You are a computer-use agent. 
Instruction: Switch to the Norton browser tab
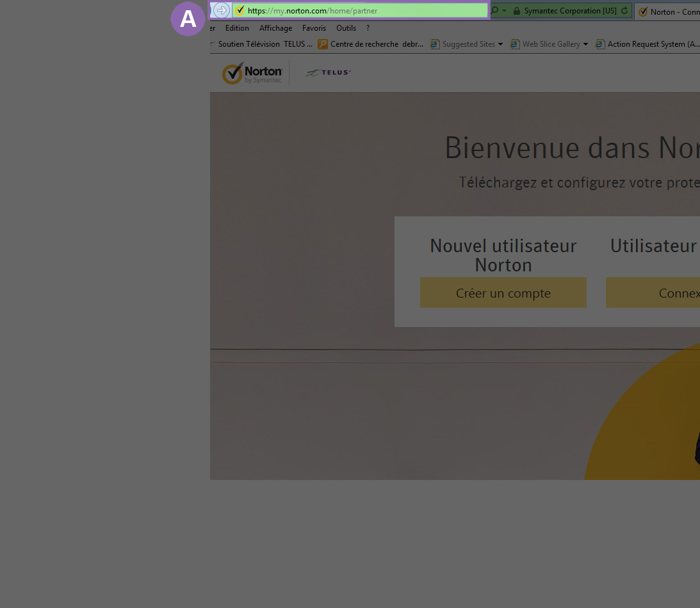[x=668, y=12]
